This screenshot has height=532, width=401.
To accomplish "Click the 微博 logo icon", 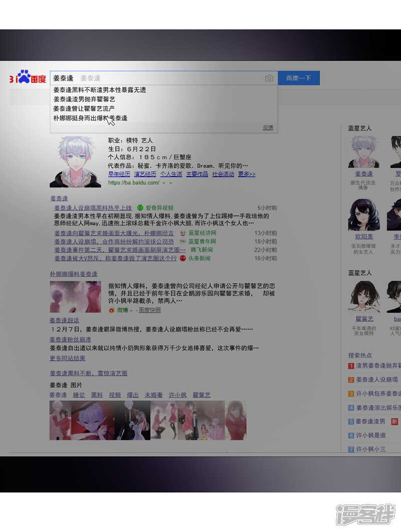I will tap(112, 311).
